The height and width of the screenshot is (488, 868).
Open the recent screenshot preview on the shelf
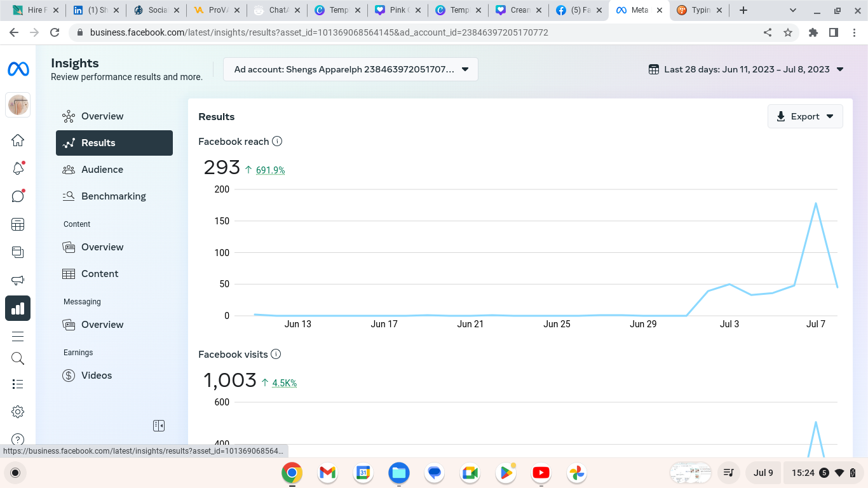[x=690, y=473]
